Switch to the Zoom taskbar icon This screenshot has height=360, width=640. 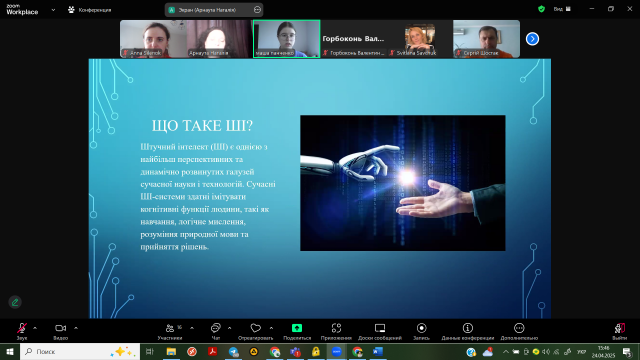(x=336, y=351)
